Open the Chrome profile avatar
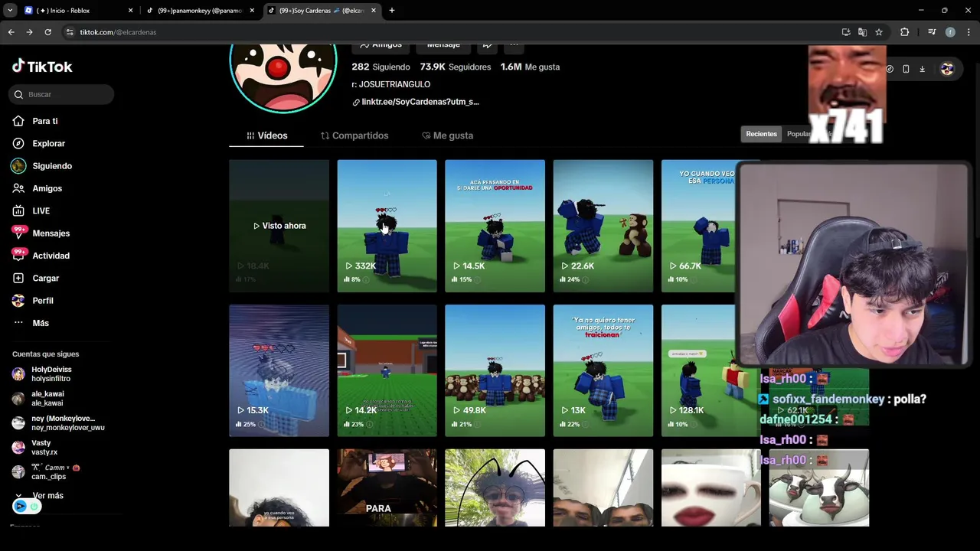The height and width of the screenshot is (551, 980). tap(950, 32)
